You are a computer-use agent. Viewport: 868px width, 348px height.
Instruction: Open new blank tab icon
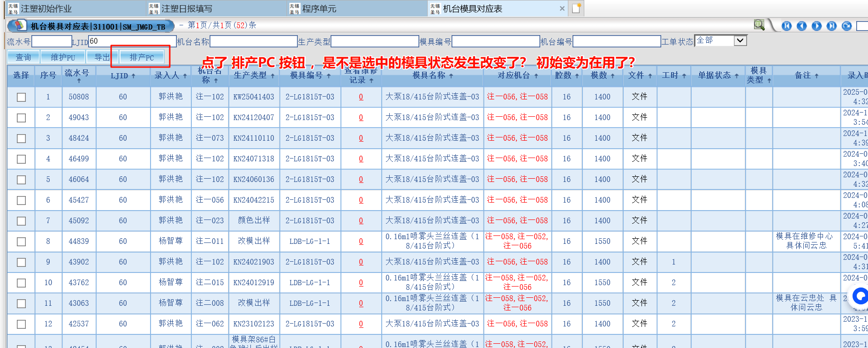click(576, 8)
